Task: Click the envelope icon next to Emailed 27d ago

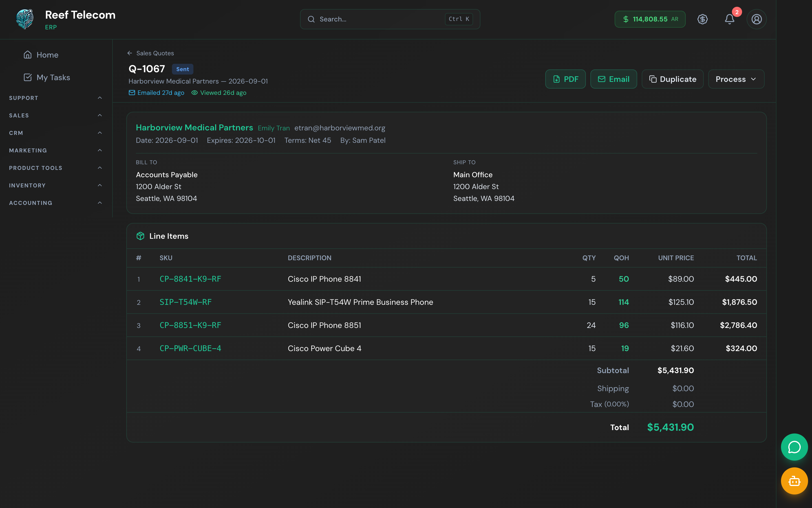Action: [132, 93]
